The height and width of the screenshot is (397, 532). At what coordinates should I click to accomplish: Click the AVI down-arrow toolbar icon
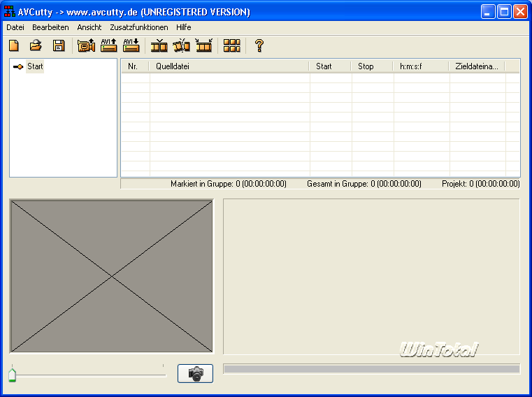point(131,45)
